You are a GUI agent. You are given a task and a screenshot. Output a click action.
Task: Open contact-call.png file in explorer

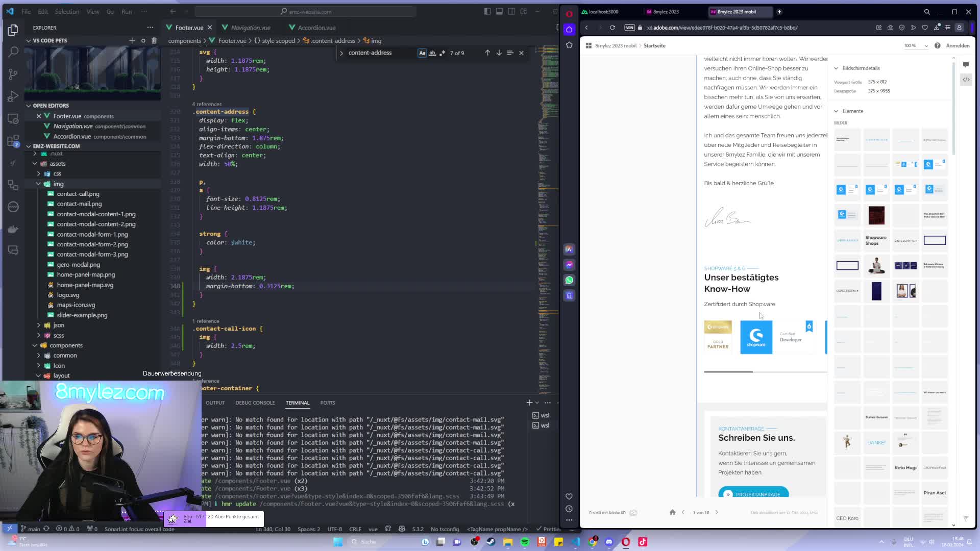tap(78, 194)
